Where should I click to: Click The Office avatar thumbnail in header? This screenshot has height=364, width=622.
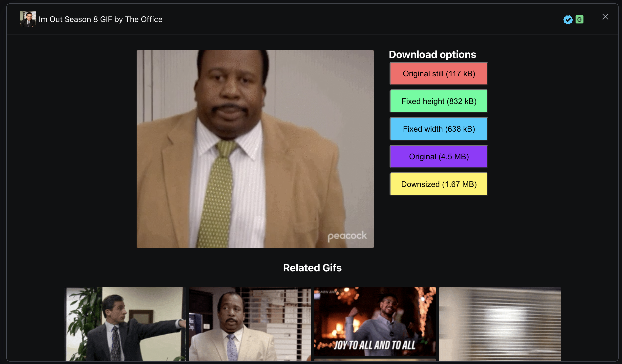point(28,19)
